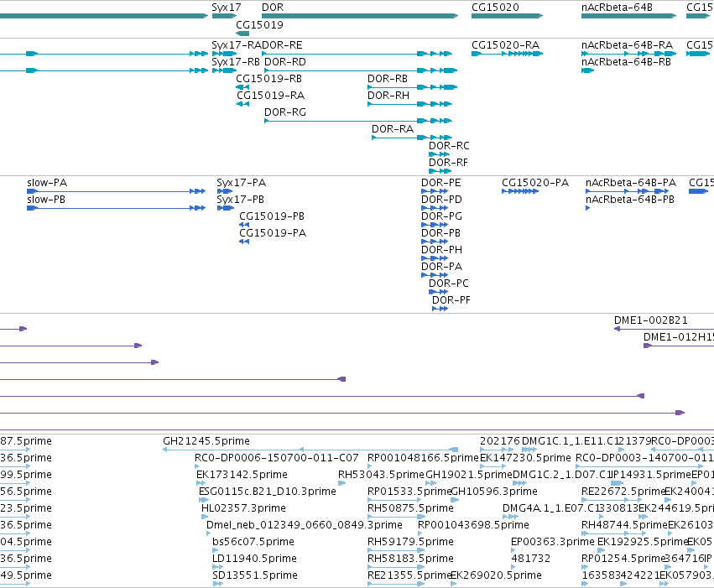Select EST label EP00363.3prime

click(x=553, y=543)
